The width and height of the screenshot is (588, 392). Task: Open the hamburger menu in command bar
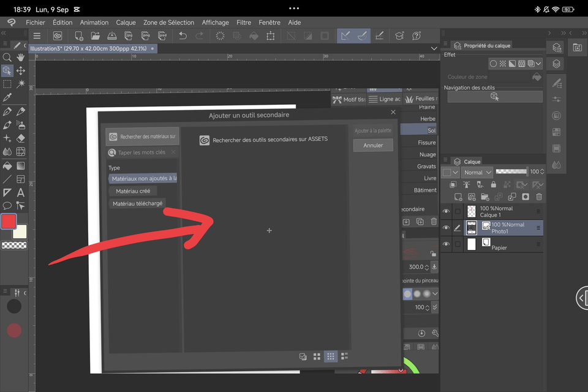(37, 36)
